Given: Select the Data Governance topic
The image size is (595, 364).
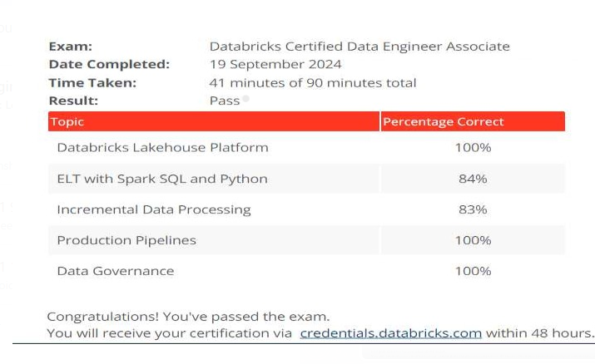Looking at the screenshot, I should coord(116,271).
